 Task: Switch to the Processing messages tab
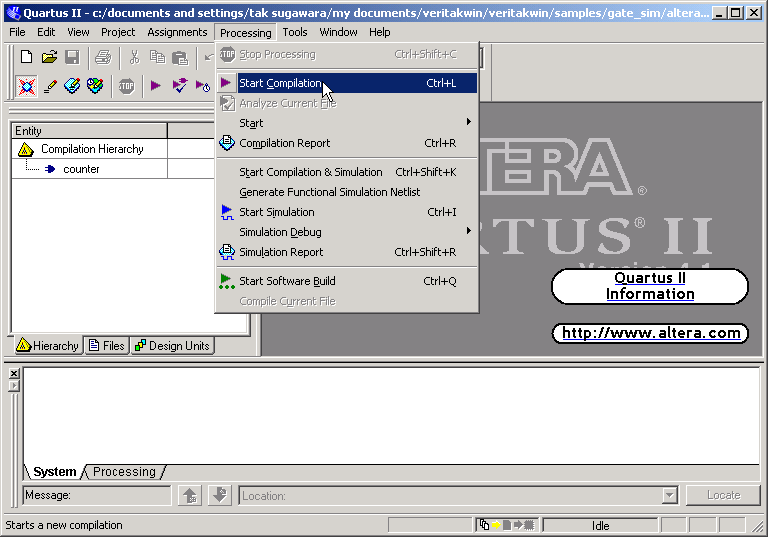(x=124, y=472)
